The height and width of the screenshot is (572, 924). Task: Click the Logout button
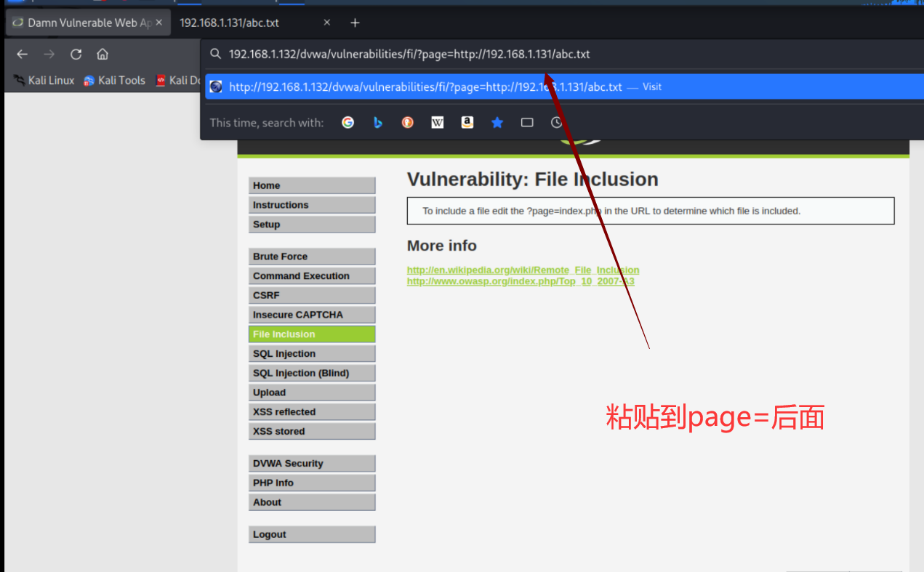pos(312,534)
